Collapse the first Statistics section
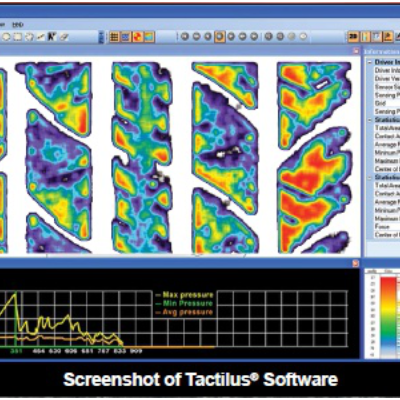The width and height of the screenshot is (400, 400). point(370,120)
